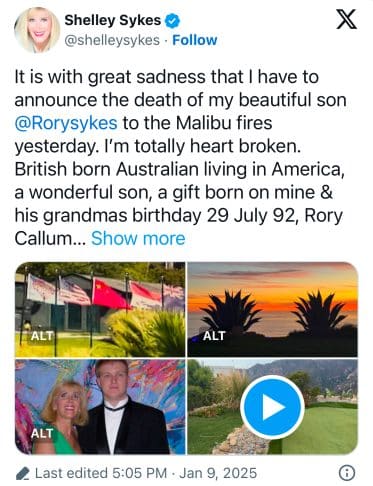Open Shelley Sykes profile avatar
The image size is (373, 486).
coord(37,30)
